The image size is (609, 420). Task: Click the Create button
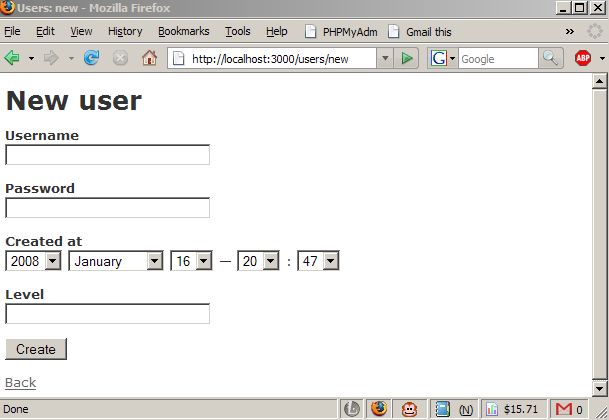36,349
